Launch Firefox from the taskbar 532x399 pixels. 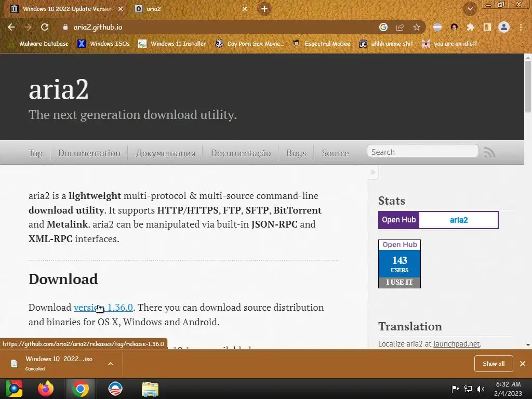point(46,389)
